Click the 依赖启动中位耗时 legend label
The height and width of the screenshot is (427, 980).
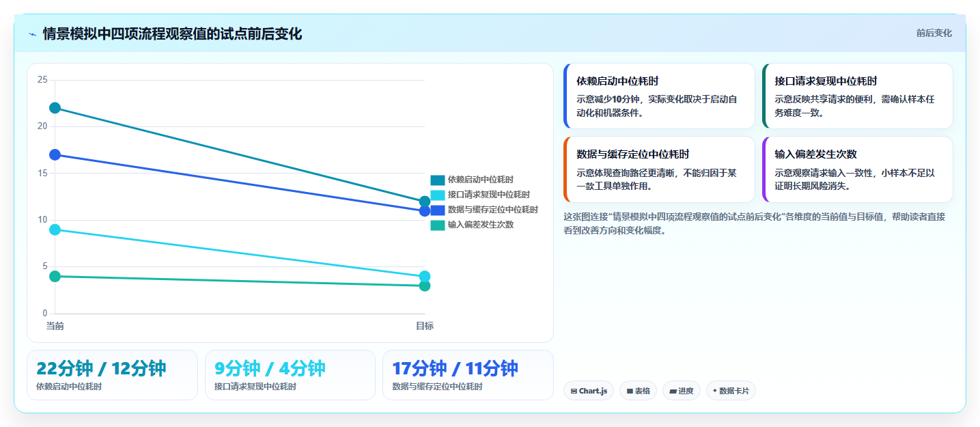coord(481,180)
